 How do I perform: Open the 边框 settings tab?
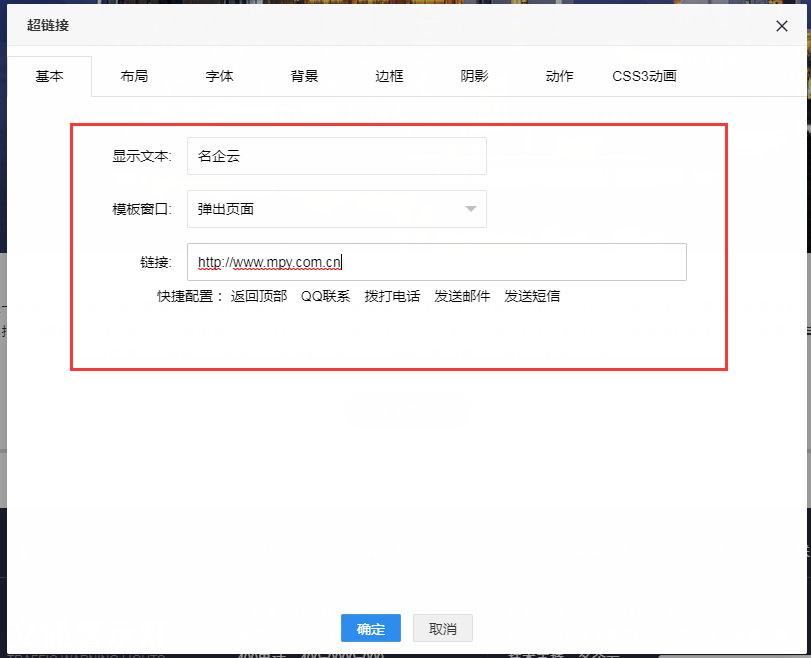coord(389,76)
